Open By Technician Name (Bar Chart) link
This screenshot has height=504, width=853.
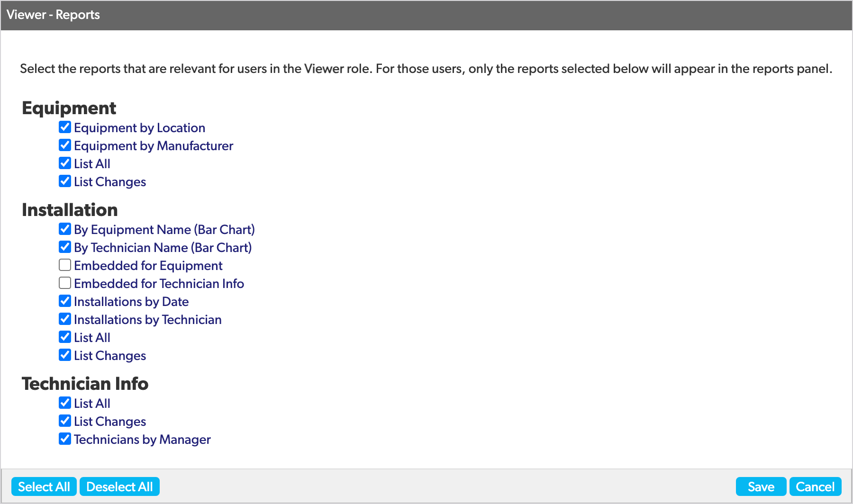(163, 248)
